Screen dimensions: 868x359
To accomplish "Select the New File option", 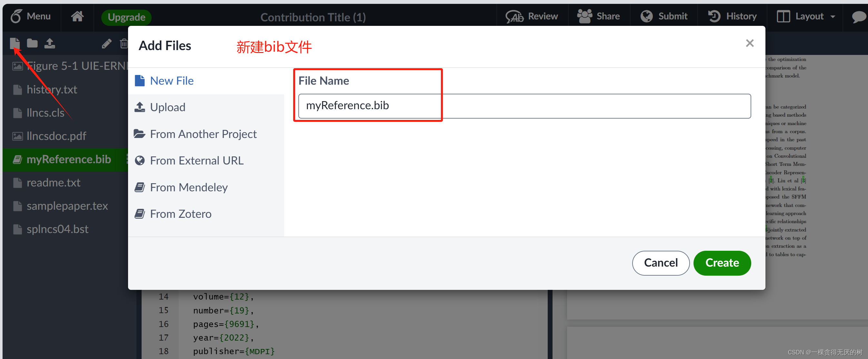I will coord(172,81).
